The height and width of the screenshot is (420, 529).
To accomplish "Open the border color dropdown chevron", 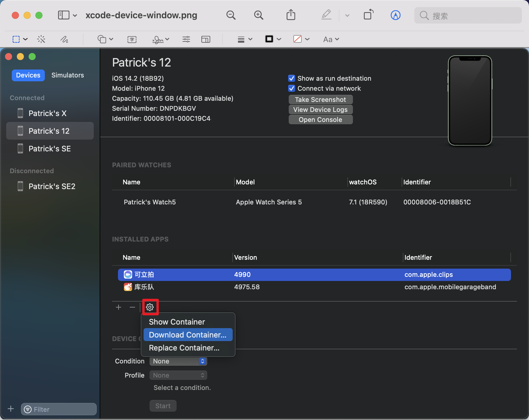I will pos(279,39).
